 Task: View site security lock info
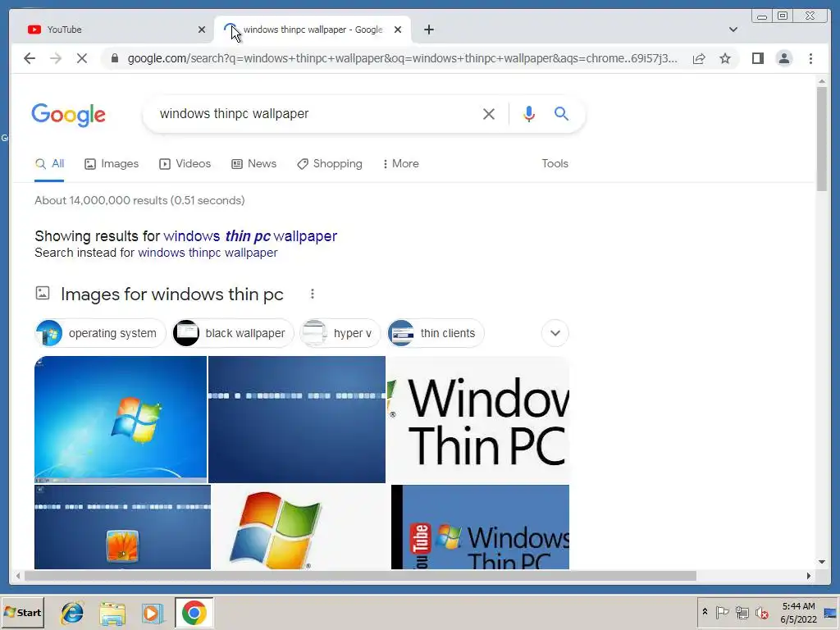coord(114,58)
